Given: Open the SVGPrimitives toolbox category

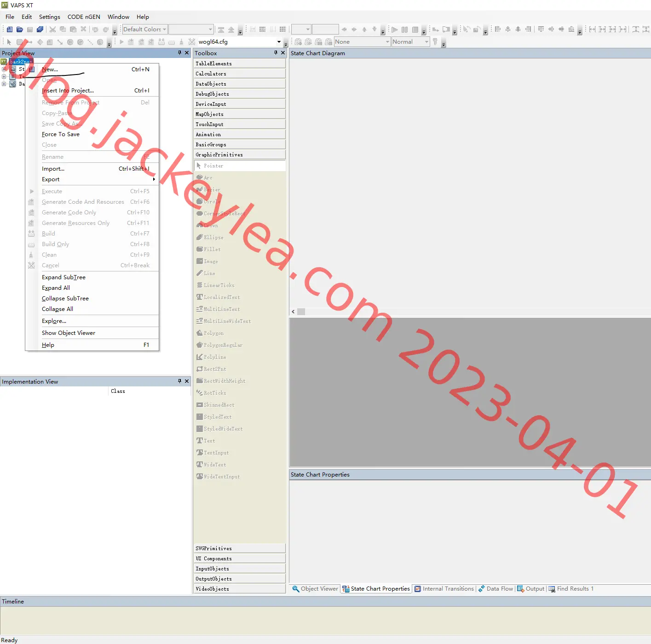Looking at the screenshot, I should coord(240,548).
